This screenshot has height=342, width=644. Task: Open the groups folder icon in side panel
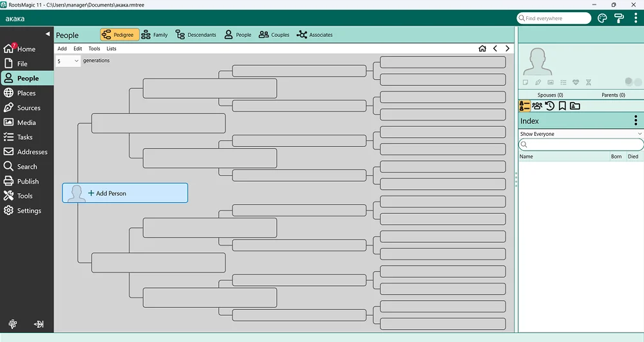pos(574,106)
